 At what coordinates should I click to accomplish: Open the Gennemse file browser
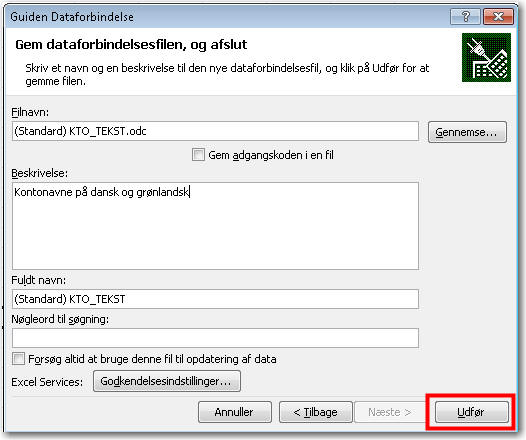tap(467, 132)
